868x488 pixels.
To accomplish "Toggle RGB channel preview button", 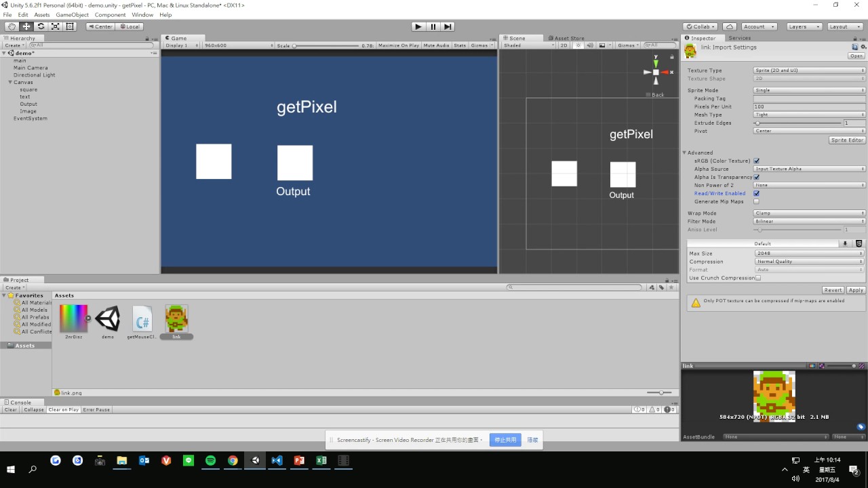I will (x=812, y=366).
